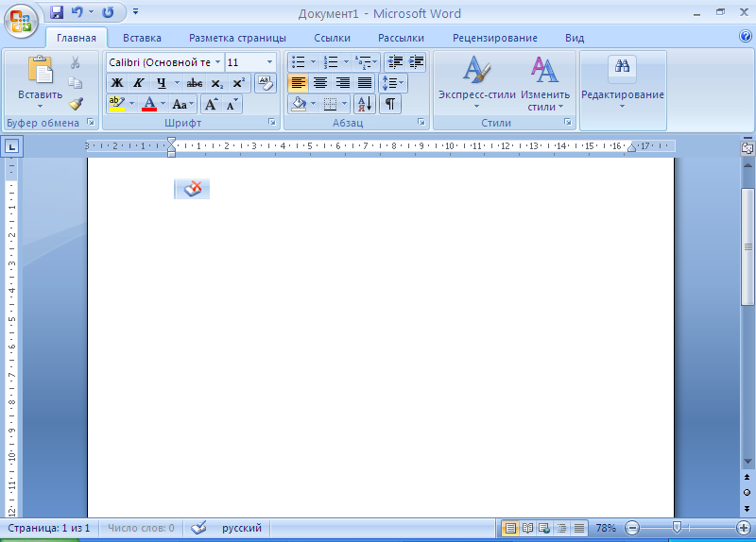Toggle superscript x² formatting
Viewport: 756px width, 542px height.
point(239,83)
